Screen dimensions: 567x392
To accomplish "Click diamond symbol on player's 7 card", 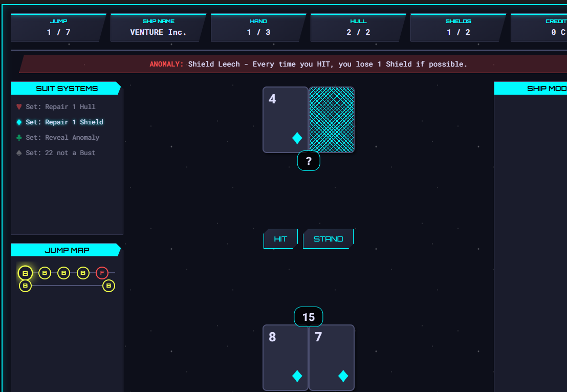I will click(343, 376).
